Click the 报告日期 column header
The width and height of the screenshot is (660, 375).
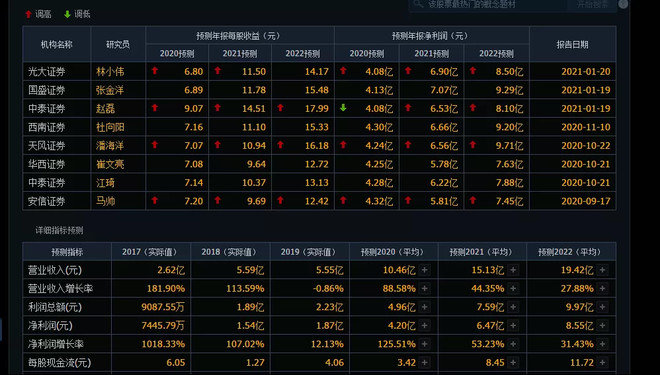pos(572,44)
